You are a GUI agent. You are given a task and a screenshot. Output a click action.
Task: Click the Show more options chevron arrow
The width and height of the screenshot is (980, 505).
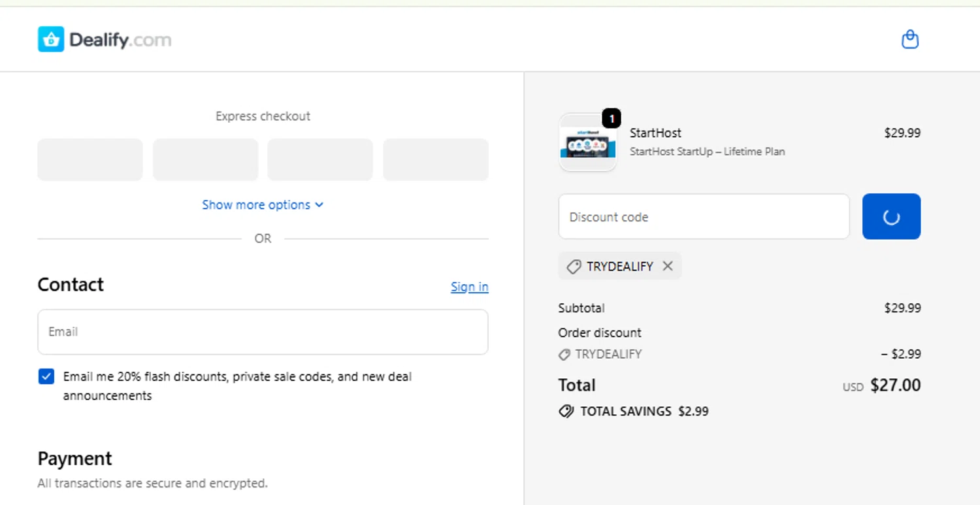pos(319,204)
